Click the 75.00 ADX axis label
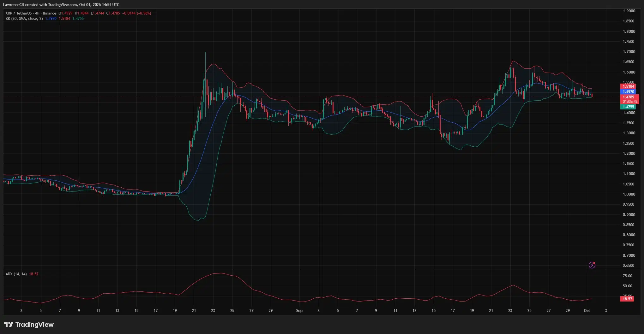The width and height of the screenshot is (644, 334). (628, 276)
